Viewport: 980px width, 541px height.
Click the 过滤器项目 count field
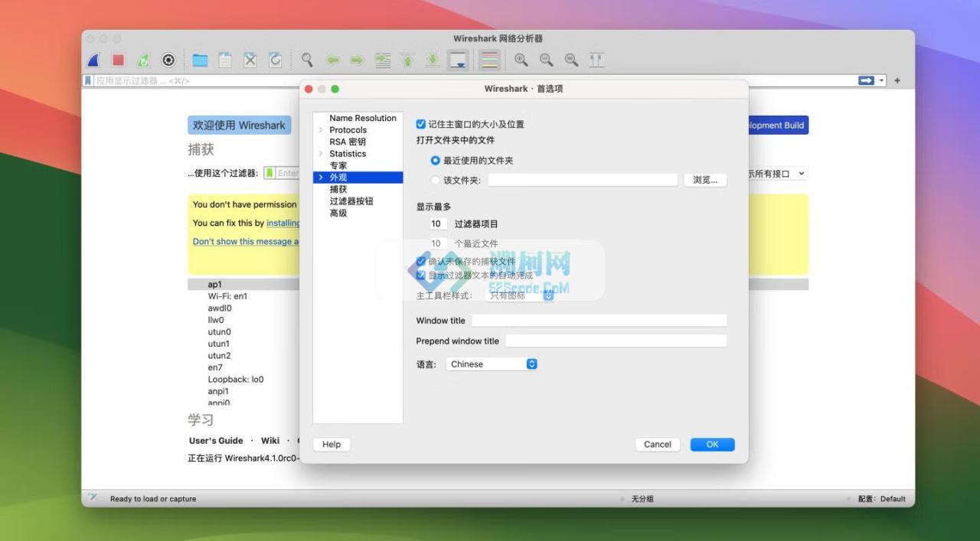(436, 224)
